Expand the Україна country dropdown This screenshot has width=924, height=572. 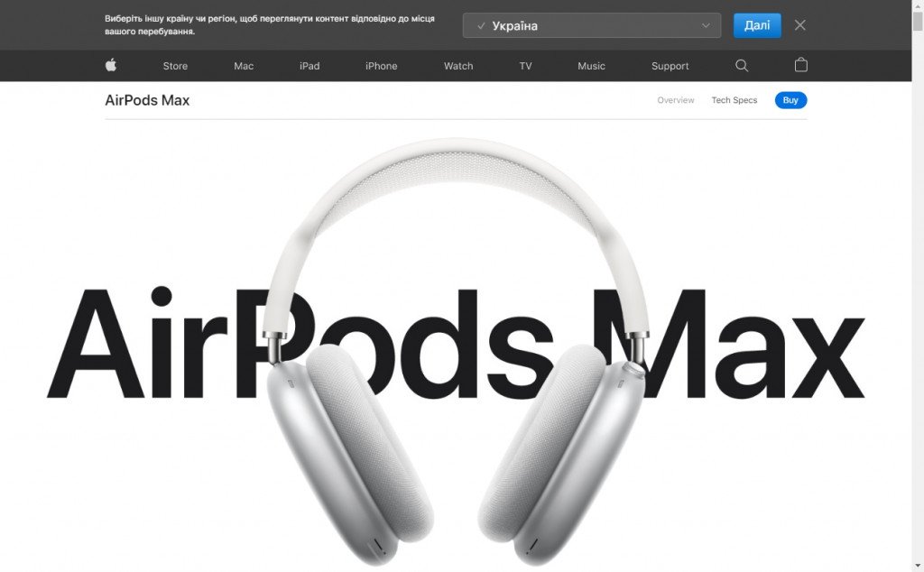(x=592, y=25)
